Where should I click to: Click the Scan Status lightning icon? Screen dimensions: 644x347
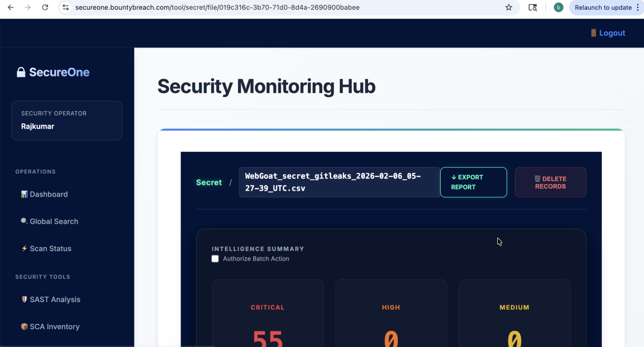(24, 248)
